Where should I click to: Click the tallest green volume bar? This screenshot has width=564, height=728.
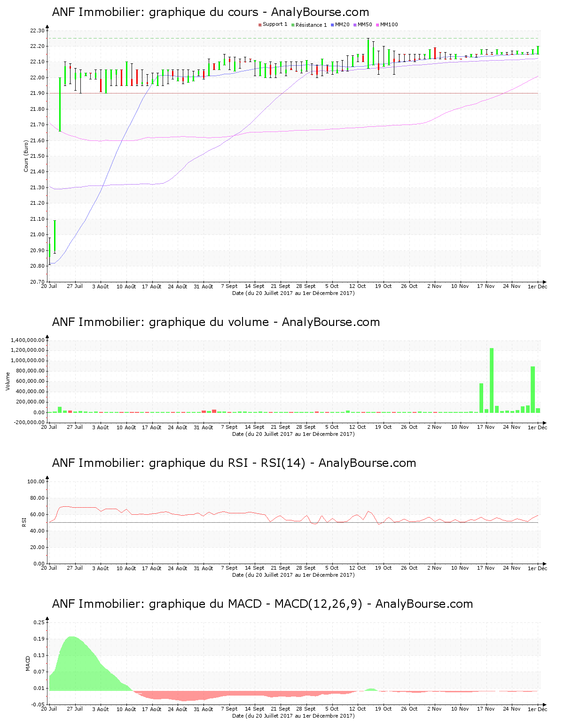pos(492,380)
